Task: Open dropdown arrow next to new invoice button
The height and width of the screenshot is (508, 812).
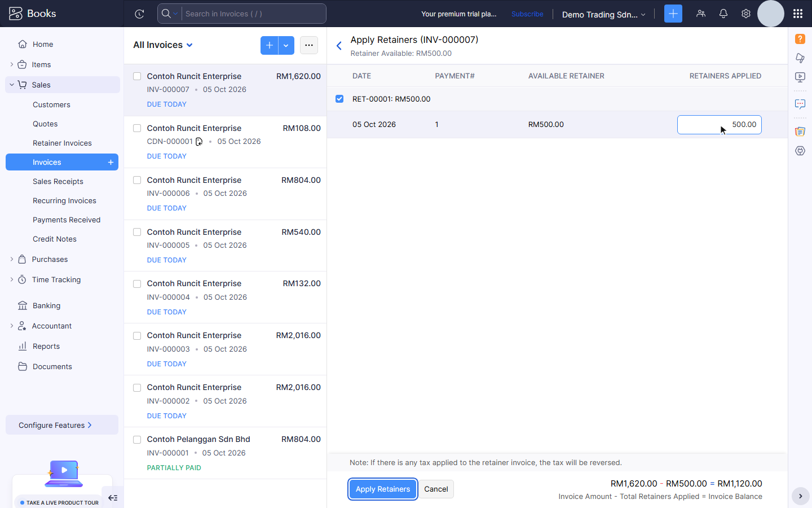Action: [x=286, y=45]
